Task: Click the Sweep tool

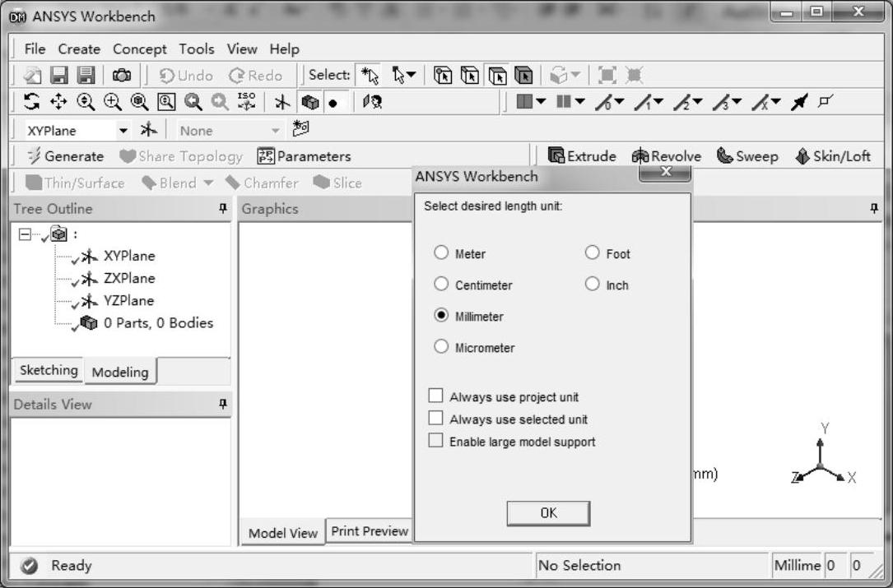Action: click(747, 156)
